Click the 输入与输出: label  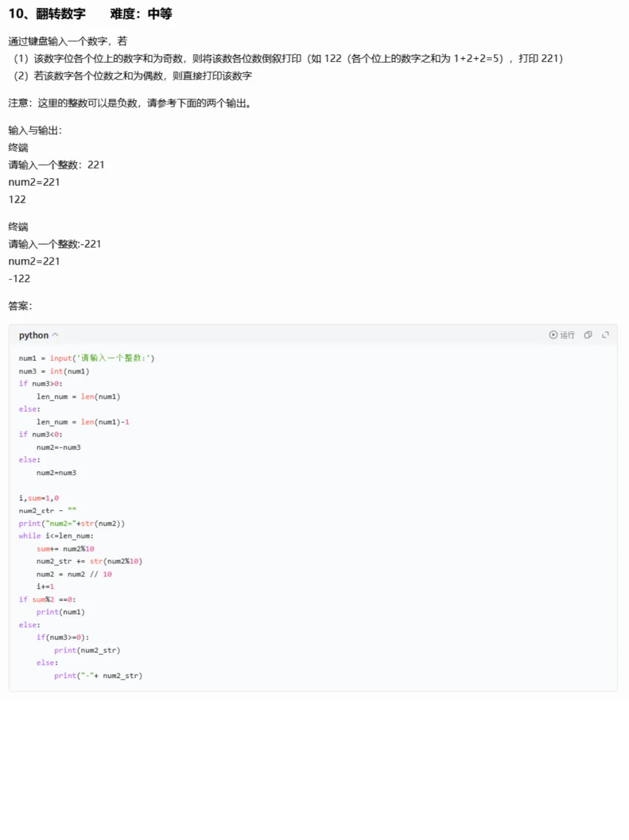tap(35, 130)
